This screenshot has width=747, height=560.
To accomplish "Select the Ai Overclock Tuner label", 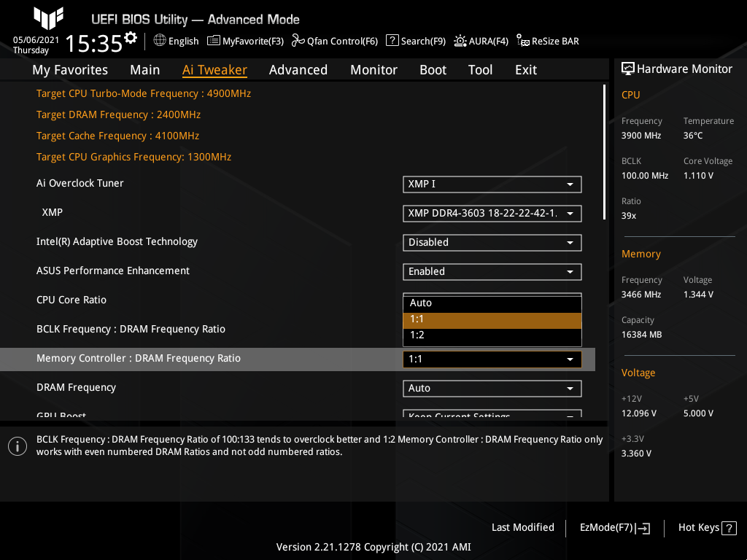I will click(80, 183).
